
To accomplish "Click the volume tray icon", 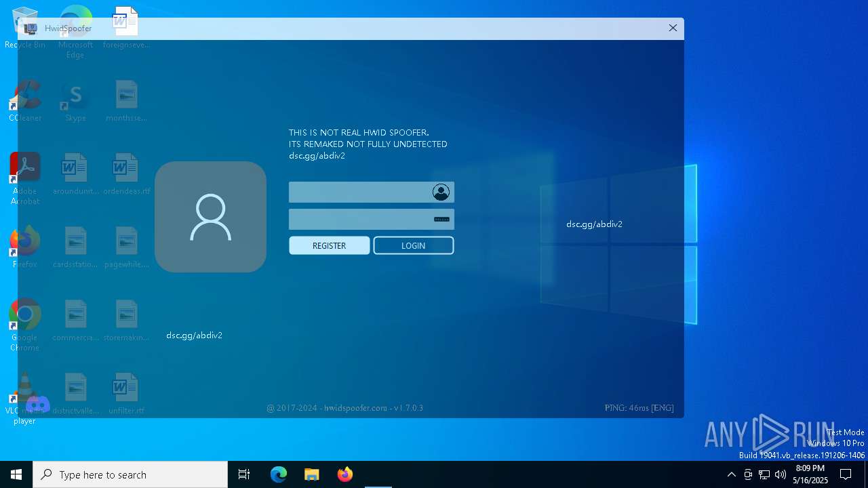I will point(781,474).
